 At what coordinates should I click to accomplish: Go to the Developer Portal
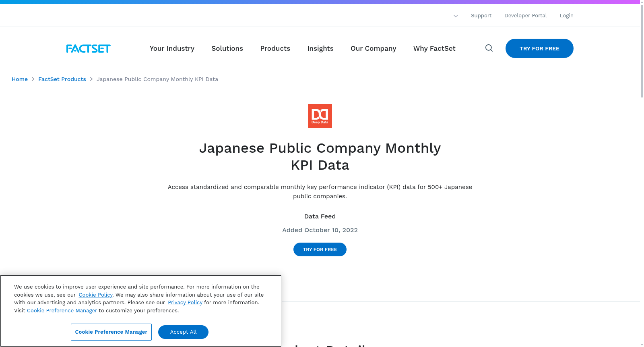pos(525,16)
